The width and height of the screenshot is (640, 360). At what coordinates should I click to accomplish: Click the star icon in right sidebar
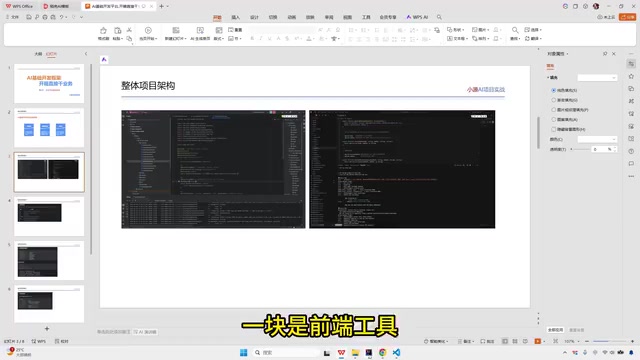[x=631, y=76]
